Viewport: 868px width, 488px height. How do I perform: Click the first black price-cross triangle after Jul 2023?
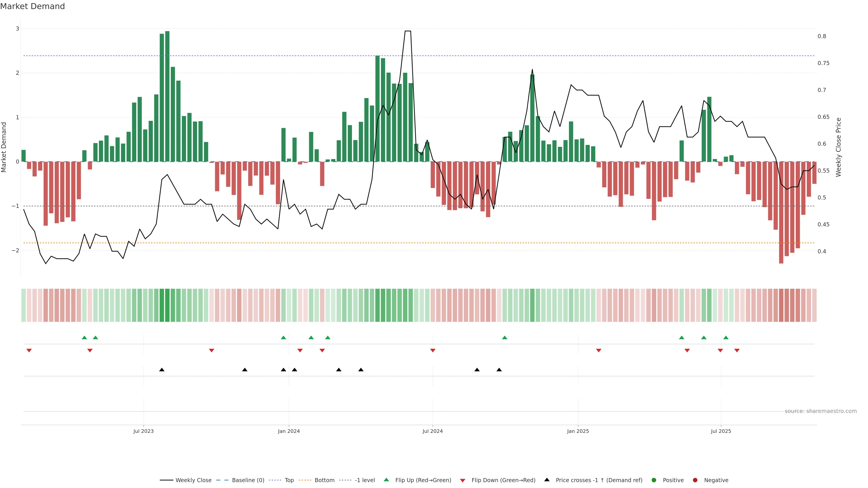[162, 370]
